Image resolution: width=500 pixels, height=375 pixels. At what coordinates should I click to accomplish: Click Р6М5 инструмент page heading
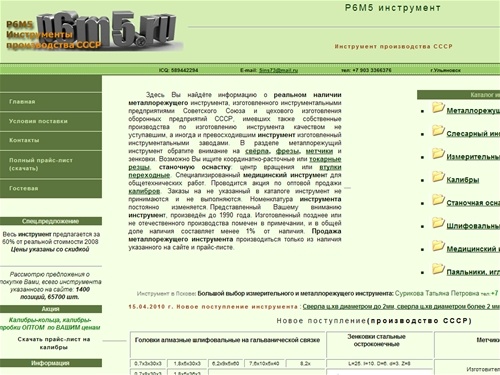(393, 8)
